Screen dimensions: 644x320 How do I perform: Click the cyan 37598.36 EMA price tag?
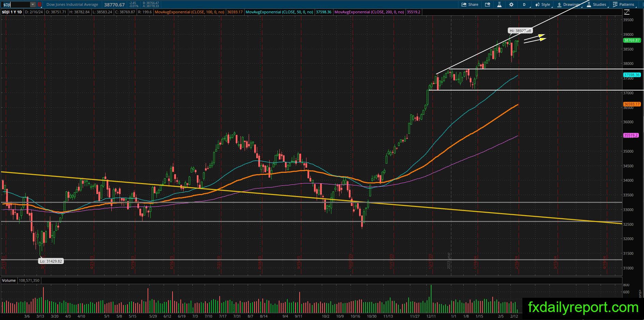click(631, 75)
